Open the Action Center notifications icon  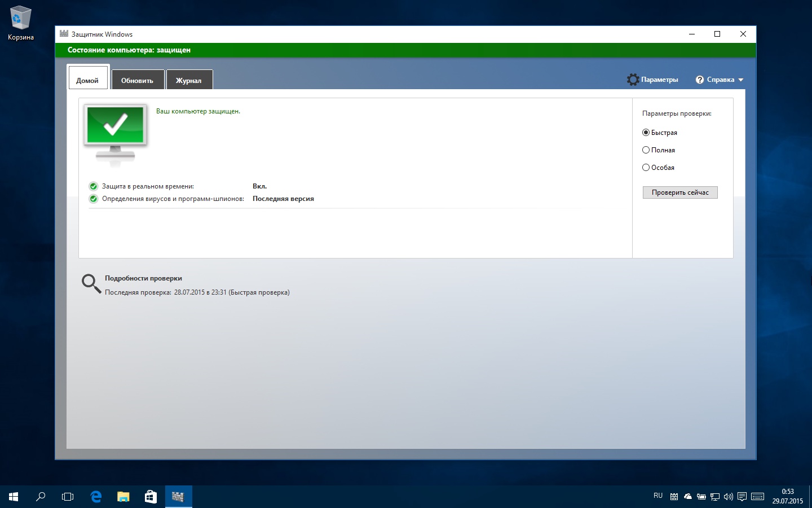[x=742, y=497]
